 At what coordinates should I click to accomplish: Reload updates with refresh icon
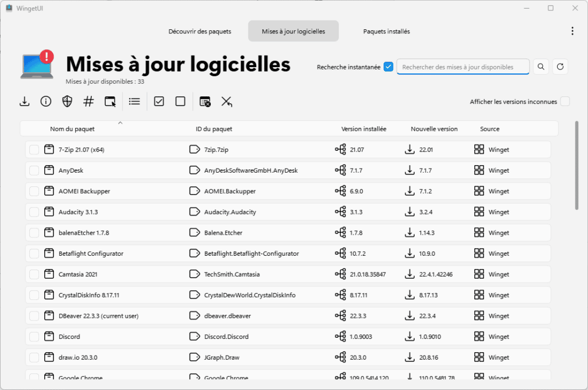(560, 67)
